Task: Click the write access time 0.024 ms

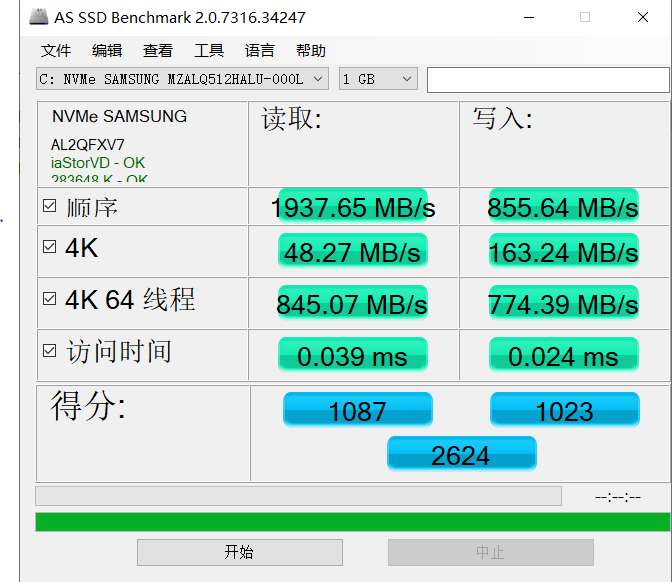Action: tap(564, 356)
